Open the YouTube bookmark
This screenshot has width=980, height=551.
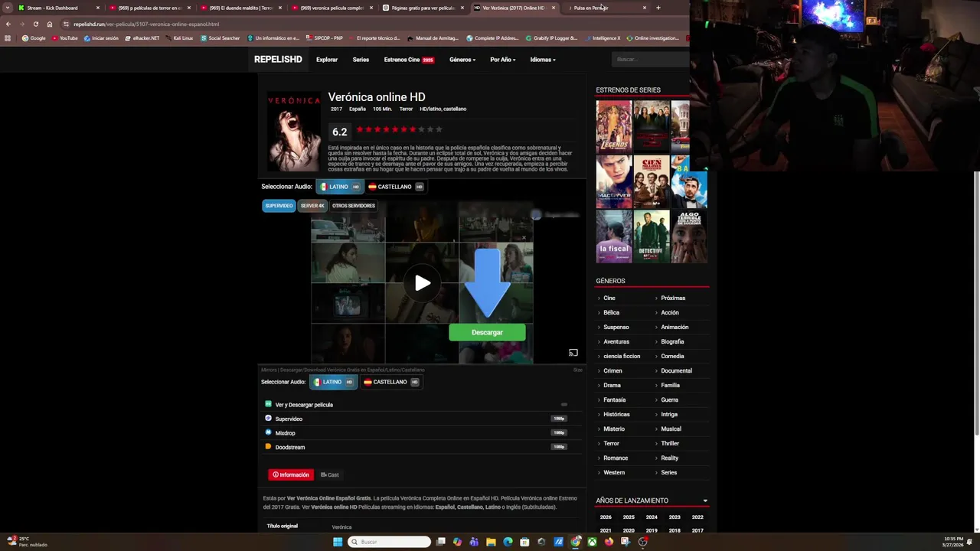[65, 38]
